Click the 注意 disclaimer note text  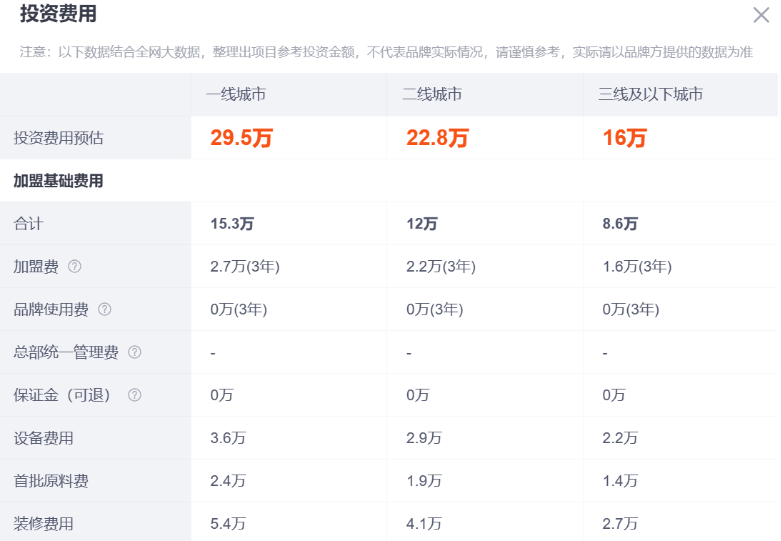pyautogui.click(x=387, y=52)
